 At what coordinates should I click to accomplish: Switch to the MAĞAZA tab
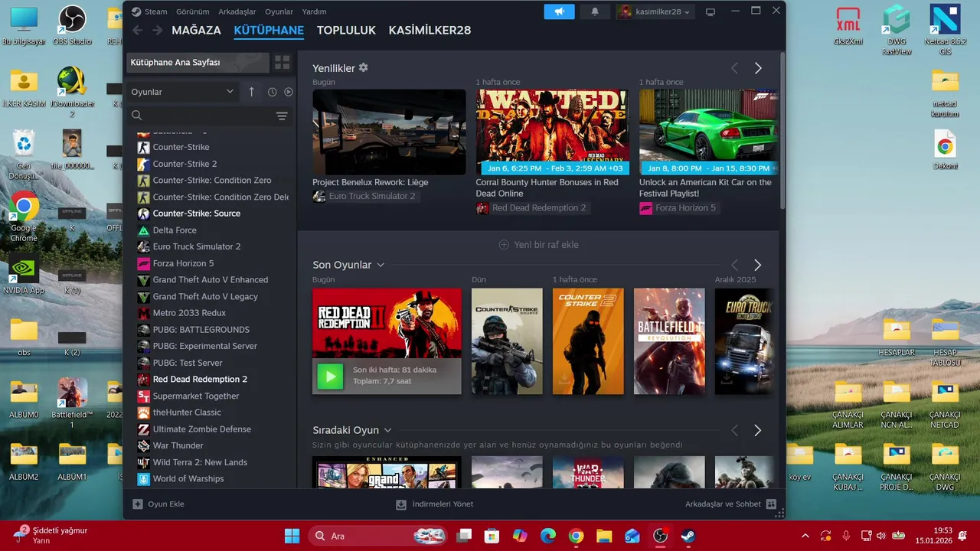pos(196,31)
